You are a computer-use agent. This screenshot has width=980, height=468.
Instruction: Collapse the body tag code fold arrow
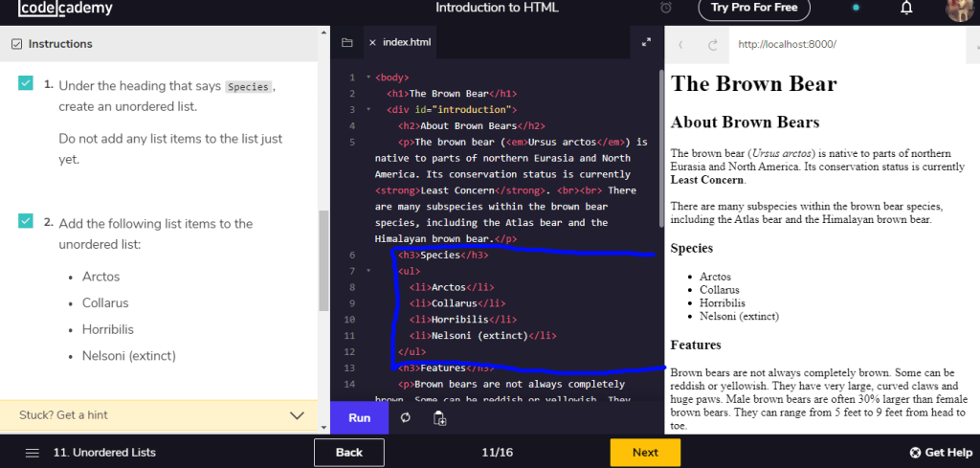click(368, 78)
